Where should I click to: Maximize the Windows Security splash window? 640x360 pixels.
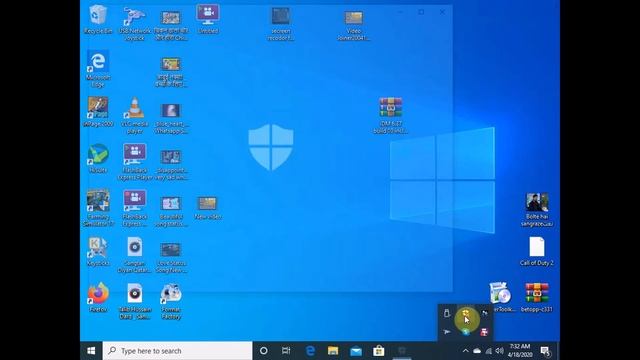click(421, 12)
